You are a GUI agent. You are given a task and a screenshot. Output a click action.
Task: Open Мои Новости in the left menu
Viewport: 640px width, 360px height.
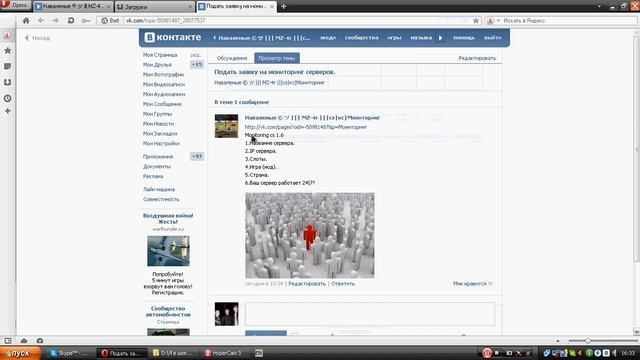(158, 124)
